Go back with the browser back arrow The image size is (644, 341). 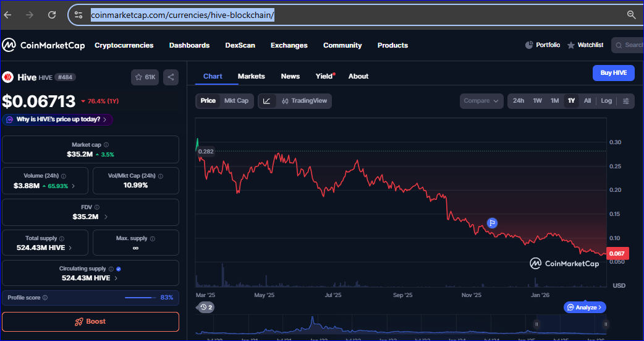[8, 15]
